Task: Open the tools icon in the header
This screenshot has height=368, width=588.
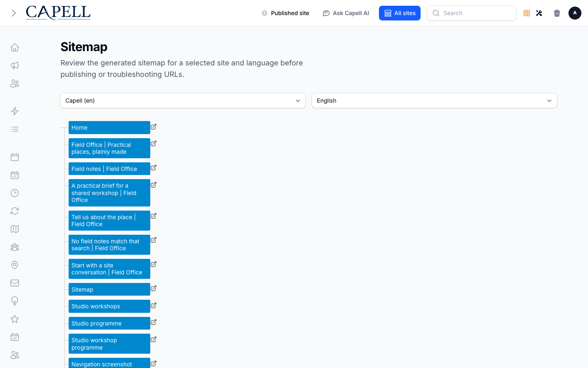Action: point(539,13)
